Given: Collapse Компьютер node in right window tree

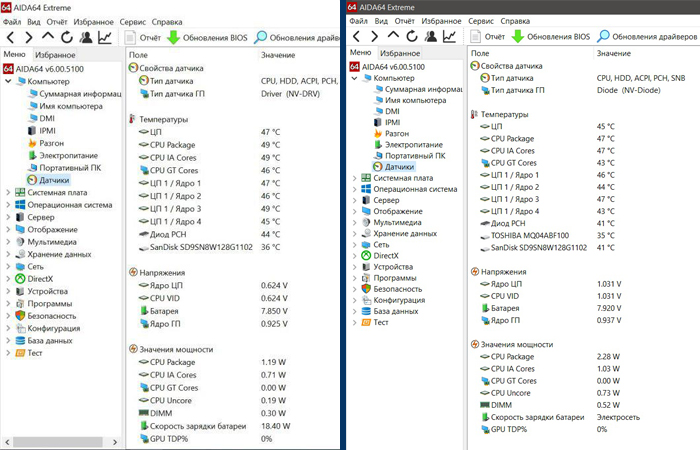Looking at the screenshot, I should (354, 78).
